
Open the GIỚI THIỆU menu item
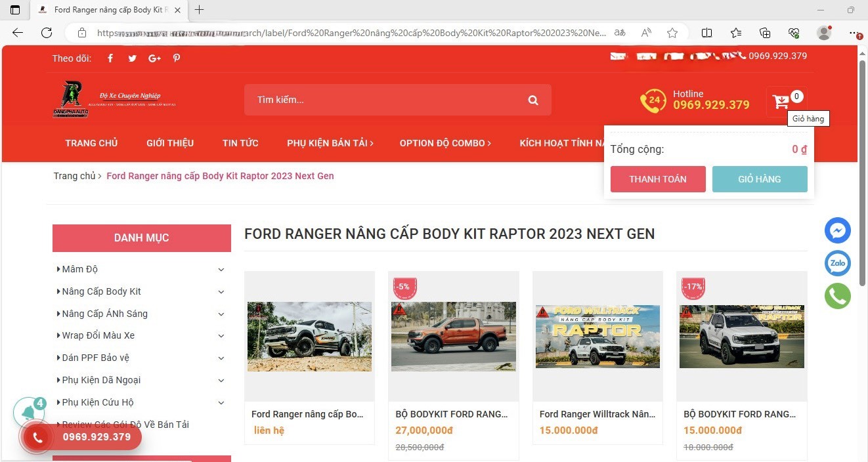click(170, 143)
